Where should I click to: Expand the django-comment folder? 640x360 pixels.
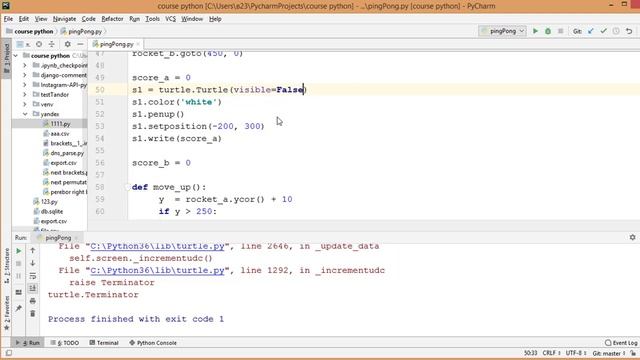24,75
